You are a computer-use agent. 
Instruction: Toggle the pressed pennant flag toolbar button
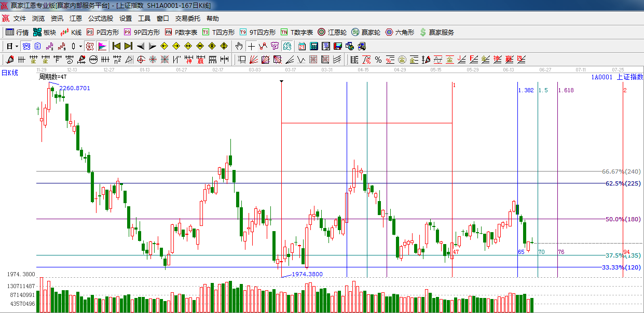(102, 46)
